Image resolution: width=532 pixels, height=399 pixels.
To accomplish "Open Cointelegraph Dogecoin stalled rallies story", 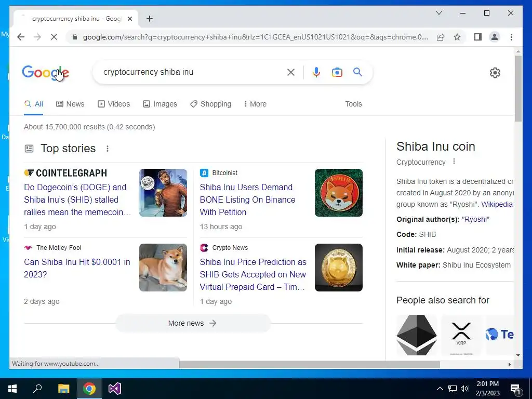I will click(77, 199).
